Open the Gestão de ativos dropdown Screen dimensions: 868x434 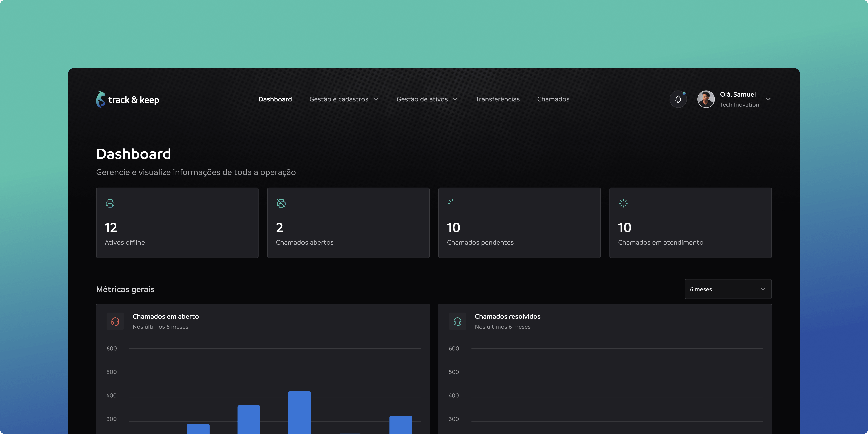427,99
